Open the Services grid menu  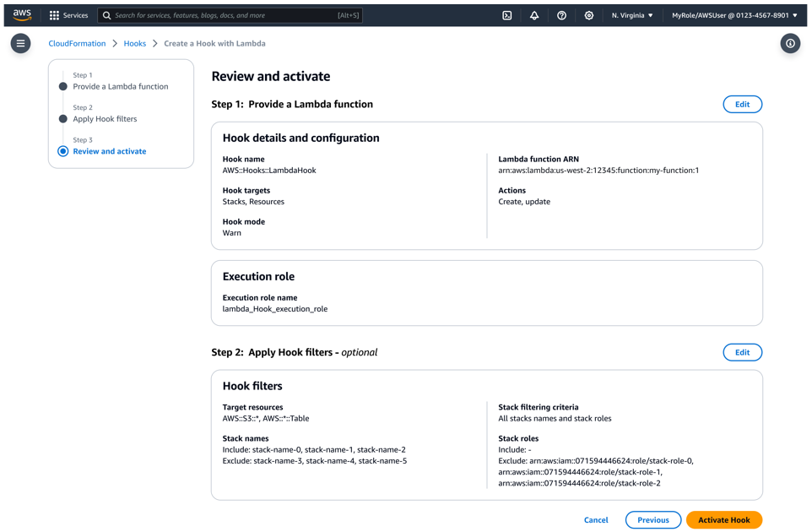(x=68, y=14)
